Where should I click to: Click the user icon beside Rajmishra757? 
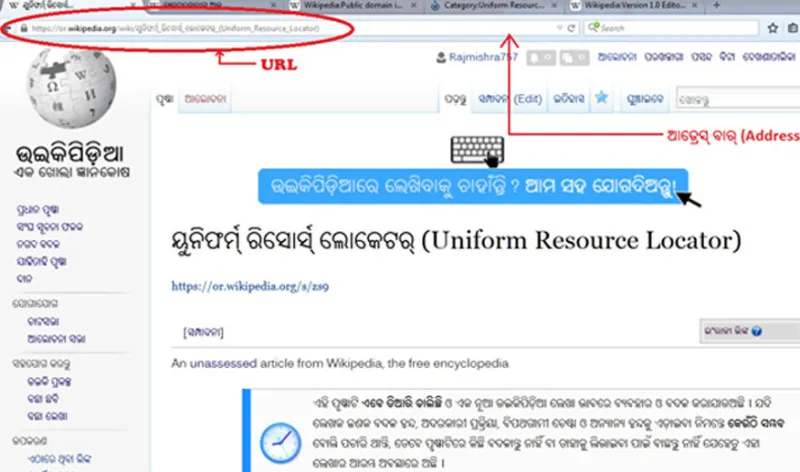click(441, 58)
